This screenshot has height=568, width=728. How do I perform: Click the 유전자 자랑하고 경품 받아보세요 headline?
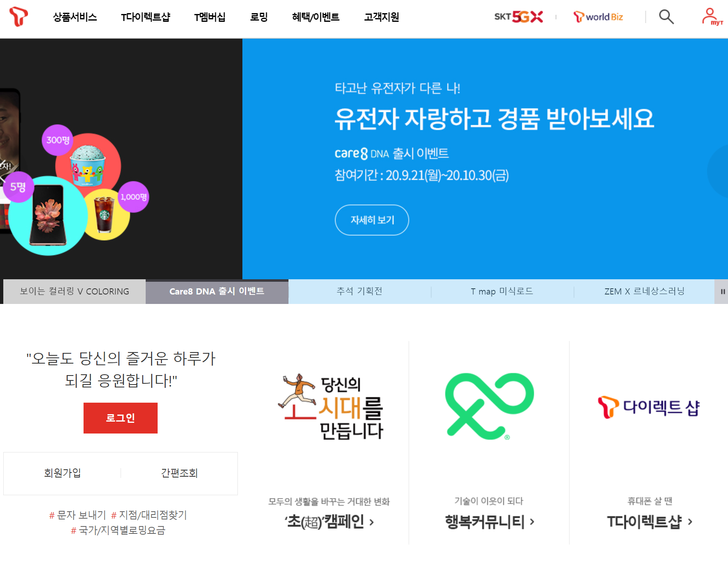494,119
